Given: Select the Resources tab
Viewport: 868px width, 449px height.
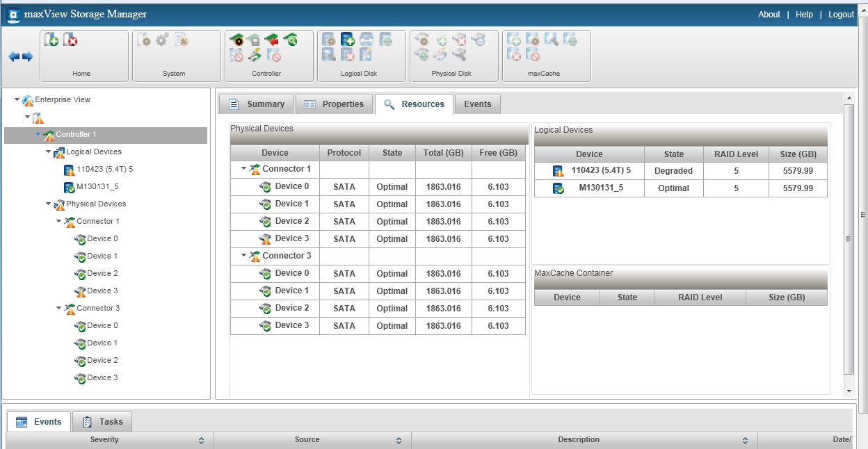Looking at the screenshot, I should point(414,104).
